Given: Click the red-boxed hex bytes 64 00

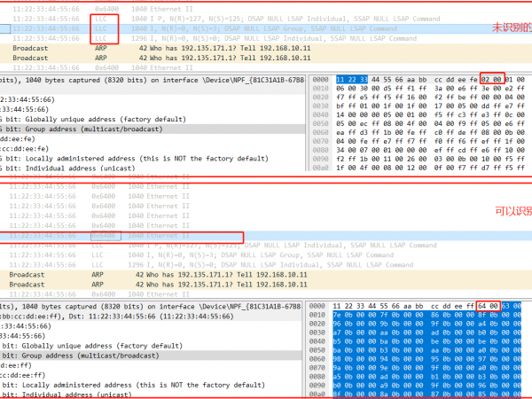Looking at the screenshot, I should tap(488, 306).
